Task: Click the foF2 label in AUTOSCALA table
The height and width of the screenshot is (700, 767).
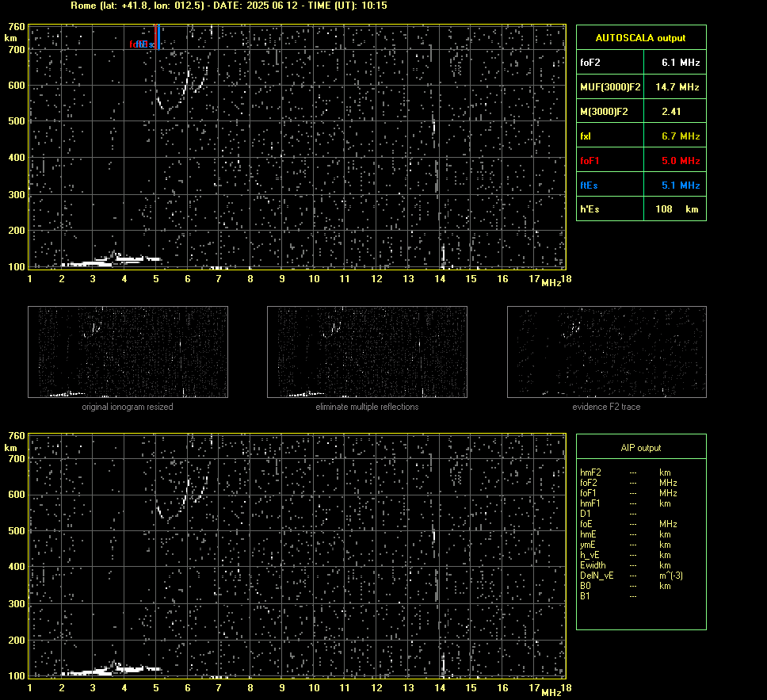Action: tap(590, 62)
